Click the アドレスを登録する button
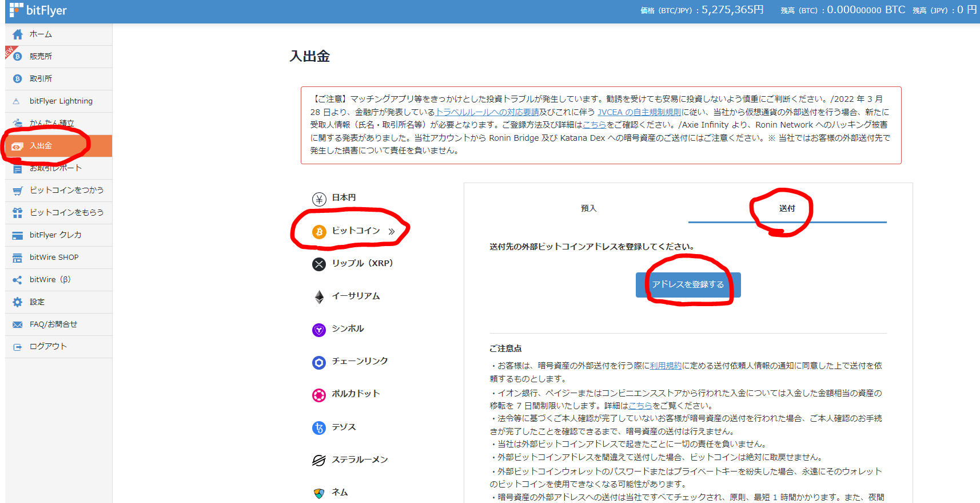The width and height of the screenshot is (980, 503). coord(688,284)
